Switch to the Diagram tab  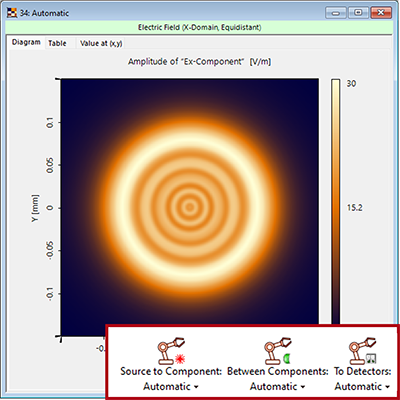click(26, 42)
